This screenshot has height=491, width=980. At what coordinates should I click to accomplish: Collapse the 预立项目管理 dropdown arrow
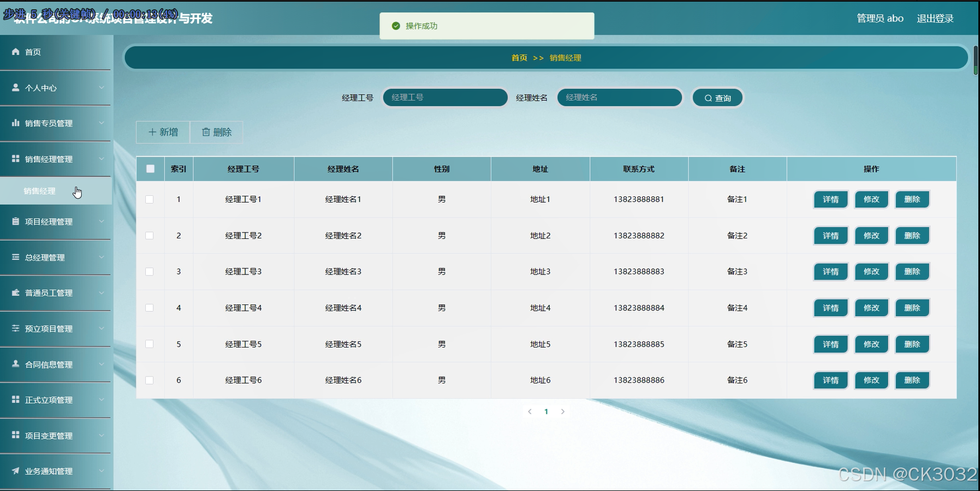pyautogui.click(x=101, y=328)
